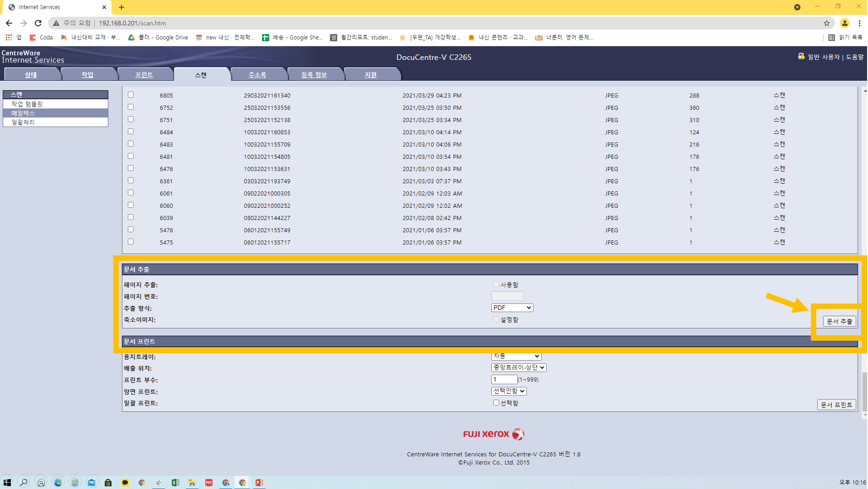
Task: Open the 읽기 목록 reading list
Action: tap(845, 37)
